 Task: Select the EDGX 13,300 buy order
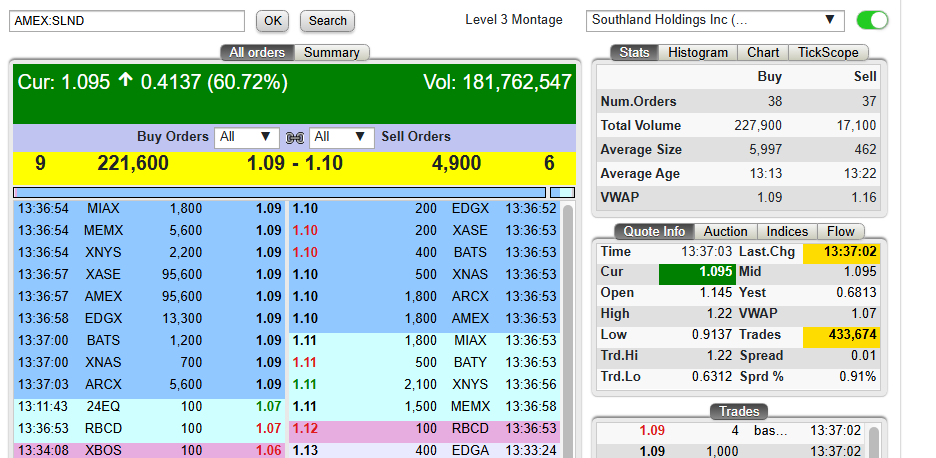click(148, 318)
